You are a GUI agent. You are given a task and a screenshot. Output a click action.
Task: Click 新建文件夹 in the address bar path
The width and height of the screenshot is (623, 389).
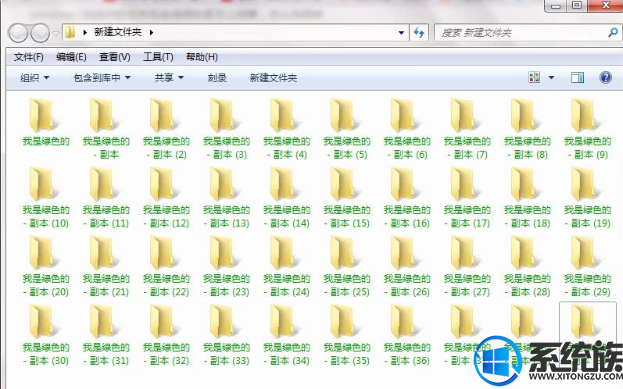(x=118, y=32)
